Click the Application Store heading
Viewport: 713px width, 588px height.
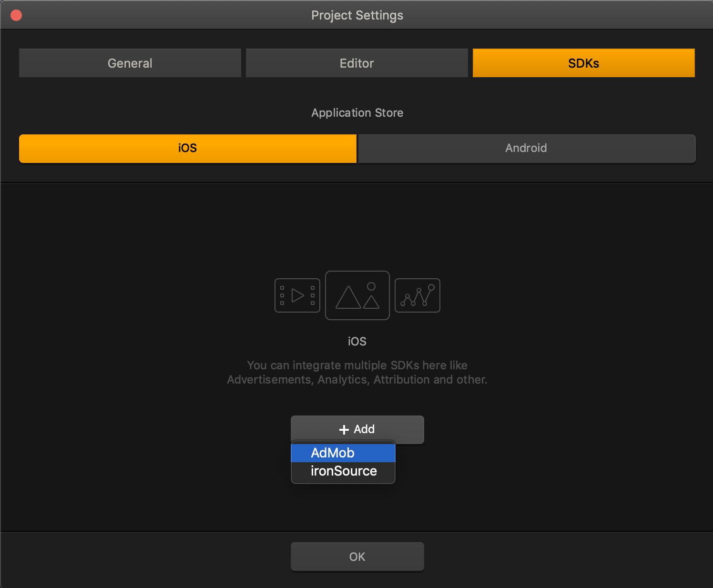357,113
